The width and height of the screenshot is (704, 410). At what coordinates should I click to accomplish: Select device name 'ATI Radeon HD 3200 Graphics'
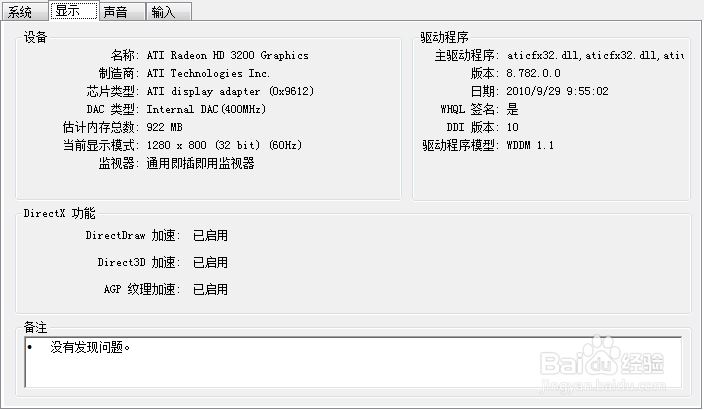[228, 55]
